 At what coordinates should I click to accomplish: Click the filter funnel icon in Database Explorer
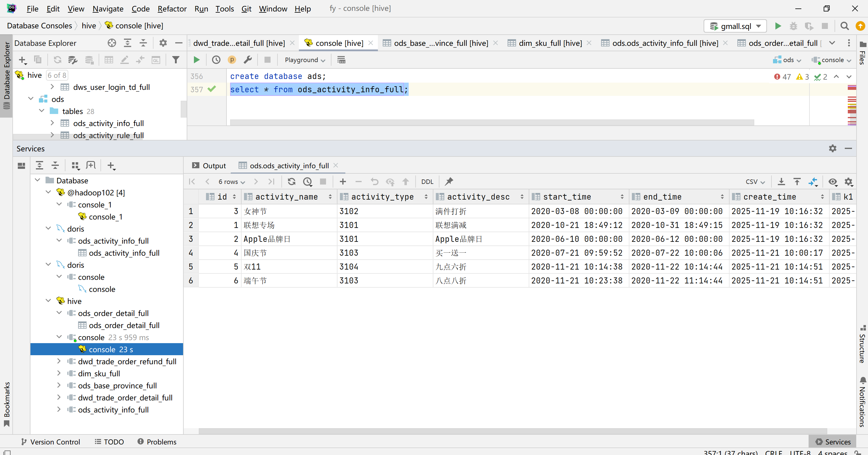point(176,60)
